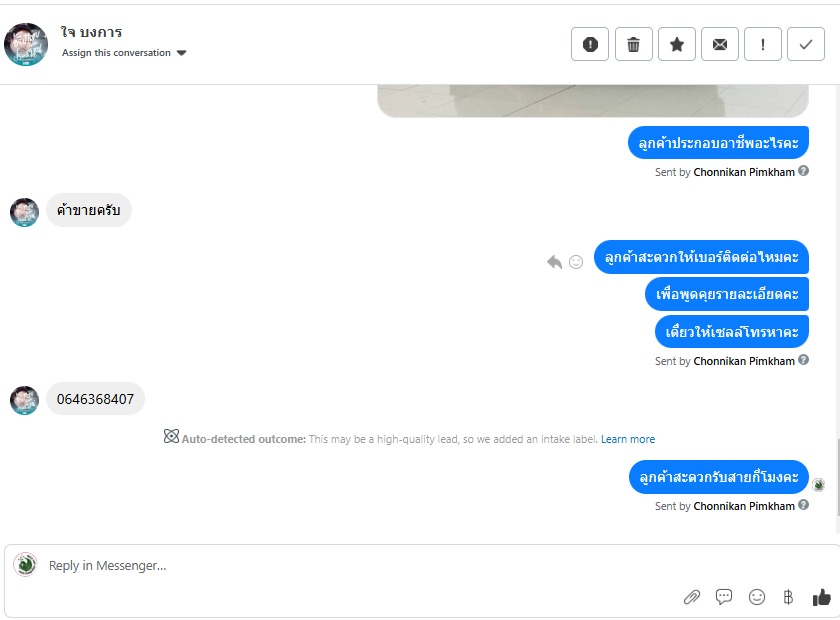Open saved replies speech bubble icon
Image resolution: width=840 pixels, height=620 pixels.
(724, 597)
